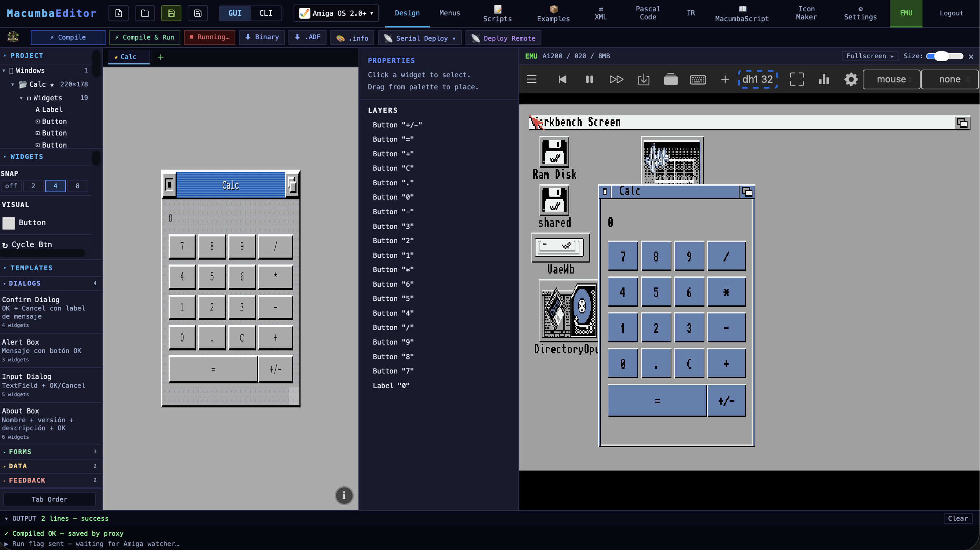Screen dimensions: 980x550
Task: Open the mouse input dropdown
Action: pyautogui.click(x=891, y=79)
